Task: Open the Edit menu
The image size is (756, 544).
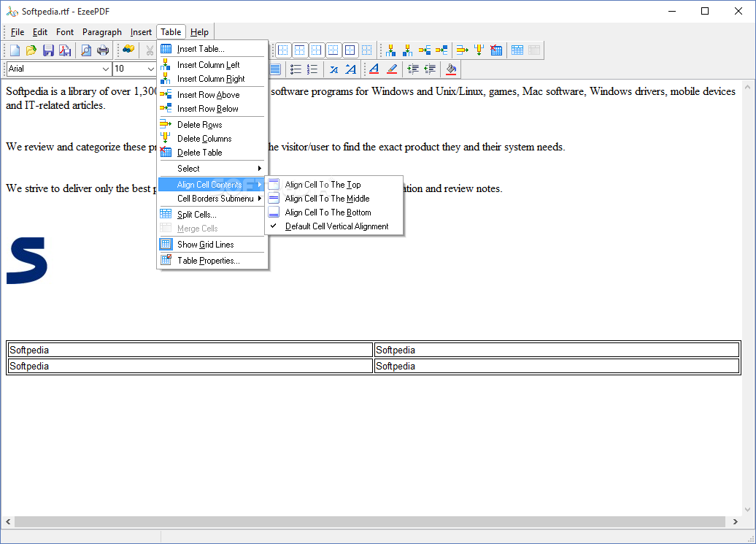Action: pyautogui.click(x=40, y=32)
